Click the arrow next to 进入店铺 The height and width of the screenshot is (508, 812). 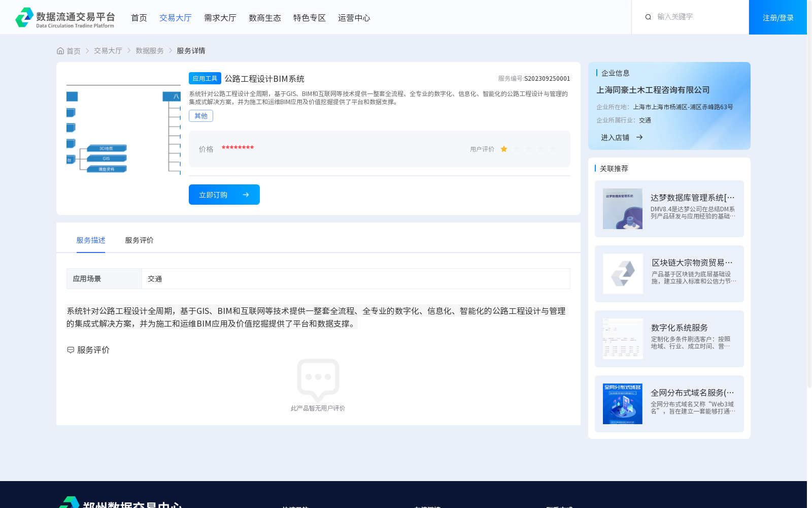(x=639, y=137)
